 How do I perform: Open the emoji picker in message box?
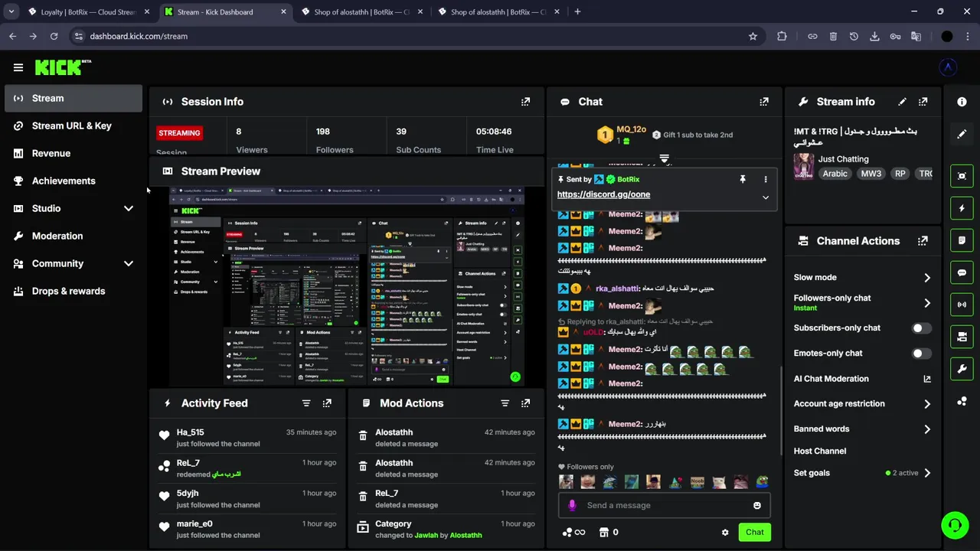(x=757, y=505)
